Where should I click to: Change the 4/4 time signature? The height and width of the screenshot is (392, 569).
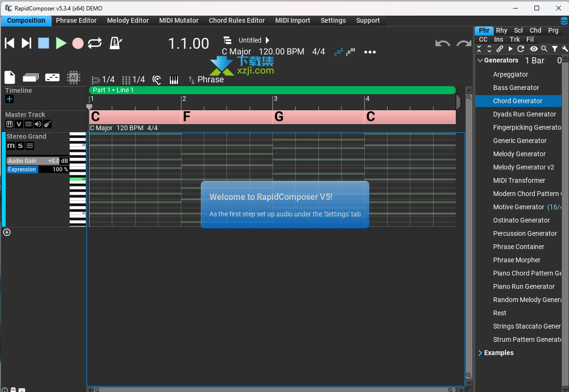318,52
